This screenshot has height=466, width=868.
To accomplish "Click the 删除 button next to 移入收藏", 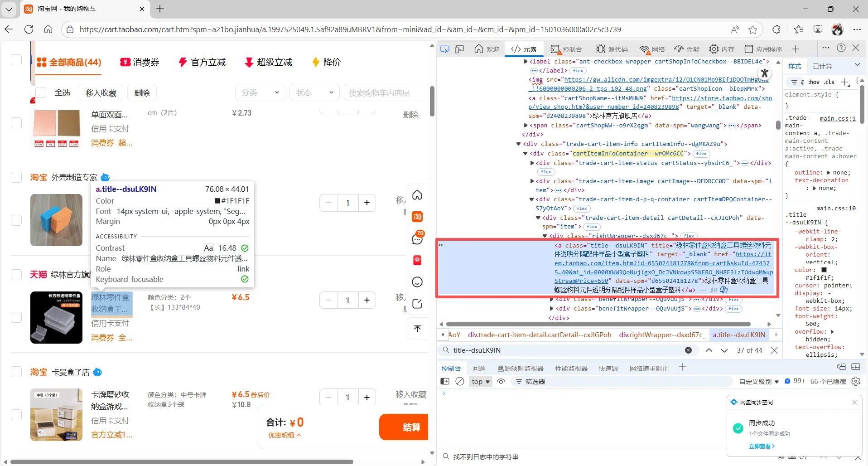I will pos(142,92).
